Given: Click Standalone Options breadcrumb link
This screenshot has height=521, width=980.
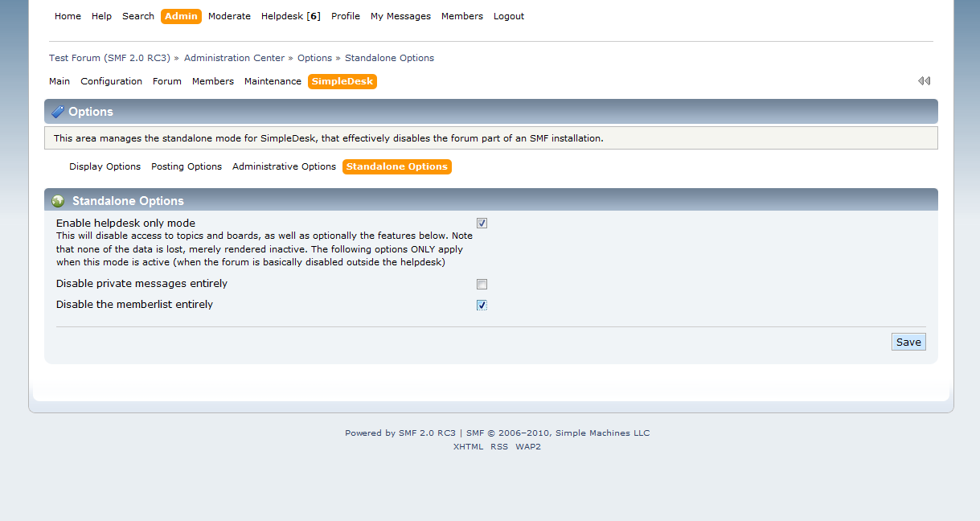Looking at the screenshot, I should pos(389,58).
